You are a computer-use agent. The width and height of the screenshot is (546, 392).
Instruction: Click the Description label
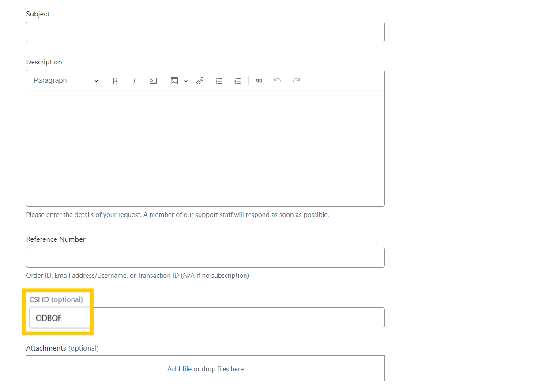[44, 62]
